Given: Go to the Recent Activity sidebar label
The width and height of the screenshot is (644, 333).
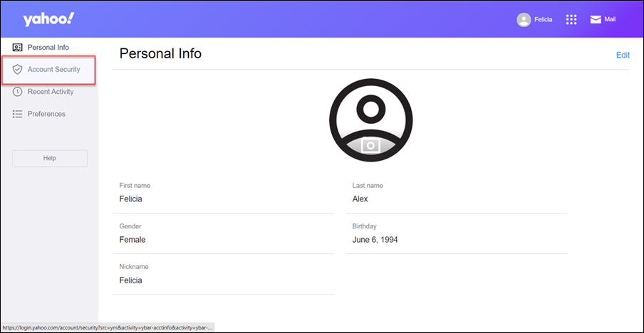Looking at the screenshot, I should [x=51, y=92].
